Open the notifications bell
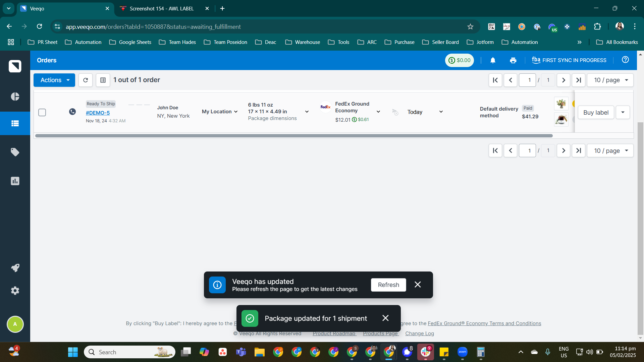Viewport: 644px width, 362px height. click(493, 60)
